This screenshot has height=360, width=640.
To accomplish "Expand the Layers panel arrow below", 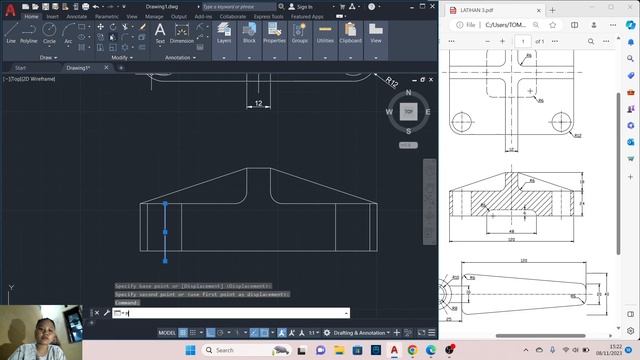I will [x=224, y=58].
